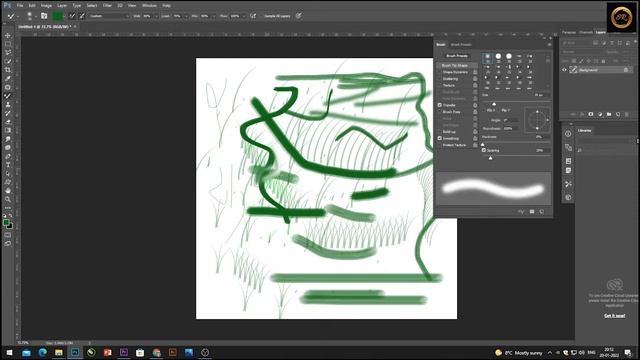
Task: Enable airbrush mode in options bar
Action: [253, 16]
